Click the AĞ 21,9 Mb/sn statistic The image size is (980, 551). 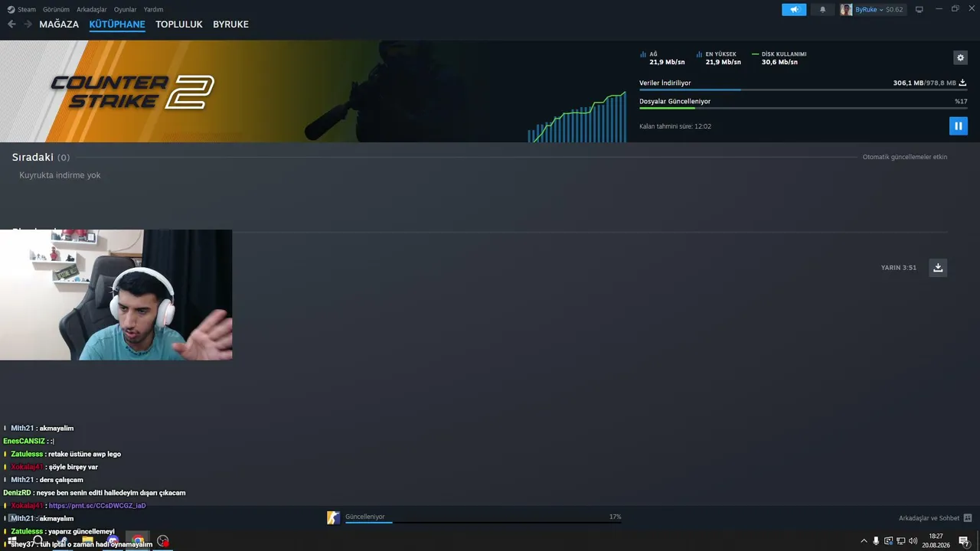(x=662, y=58)
